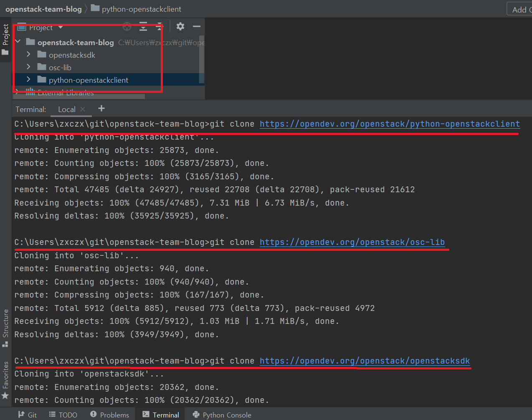
Task: Toggle the Project tool window side tab
Action: [x=5, y=40]
